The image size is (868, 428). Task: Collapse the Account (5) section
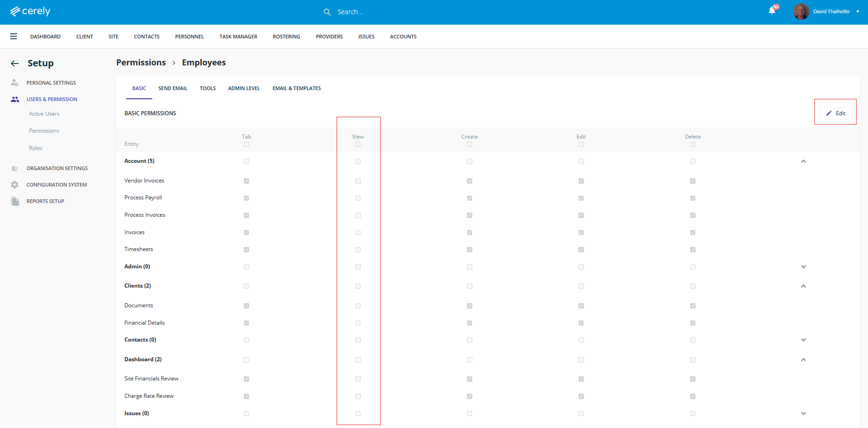(x=804, y=161)
